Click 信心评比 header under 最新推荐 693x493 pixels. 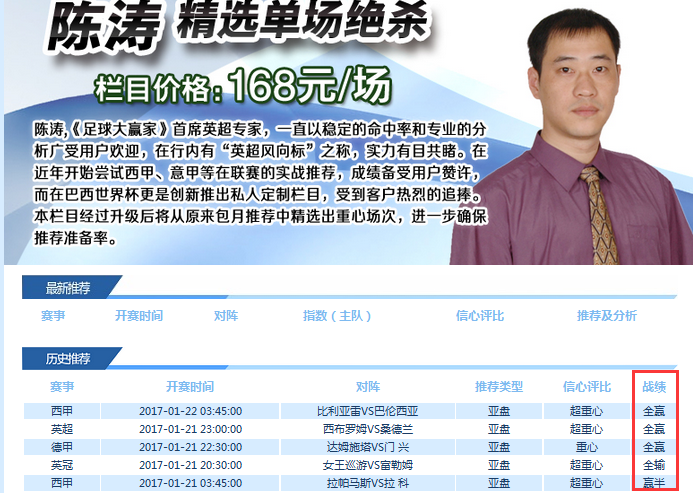click(480, 316)
